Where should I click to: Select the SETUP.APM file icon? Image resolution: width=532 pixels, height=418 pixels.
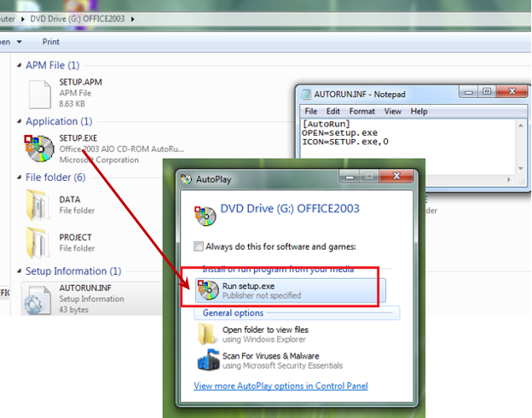tap(40, 94)
